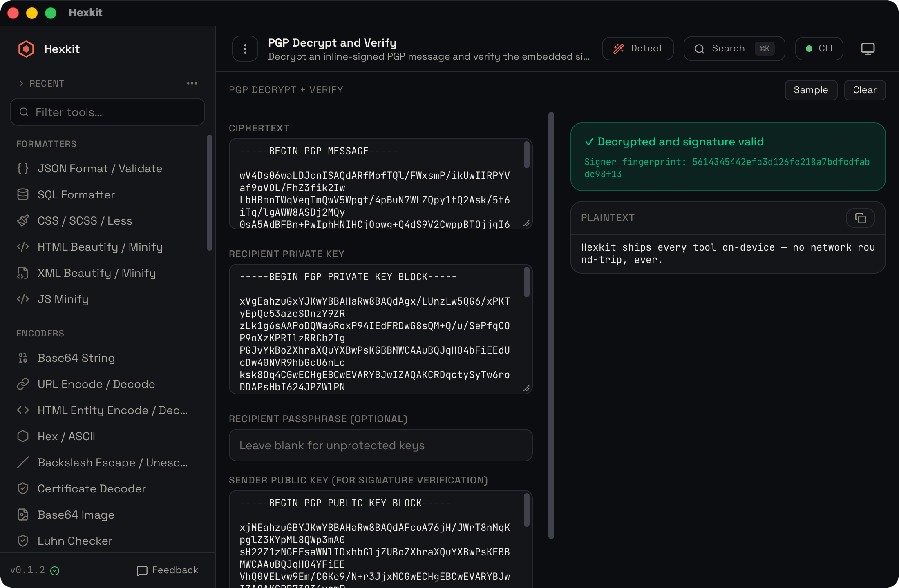Open the Feedback link
The image size is (899, 588).
click(x=168, y=570)
